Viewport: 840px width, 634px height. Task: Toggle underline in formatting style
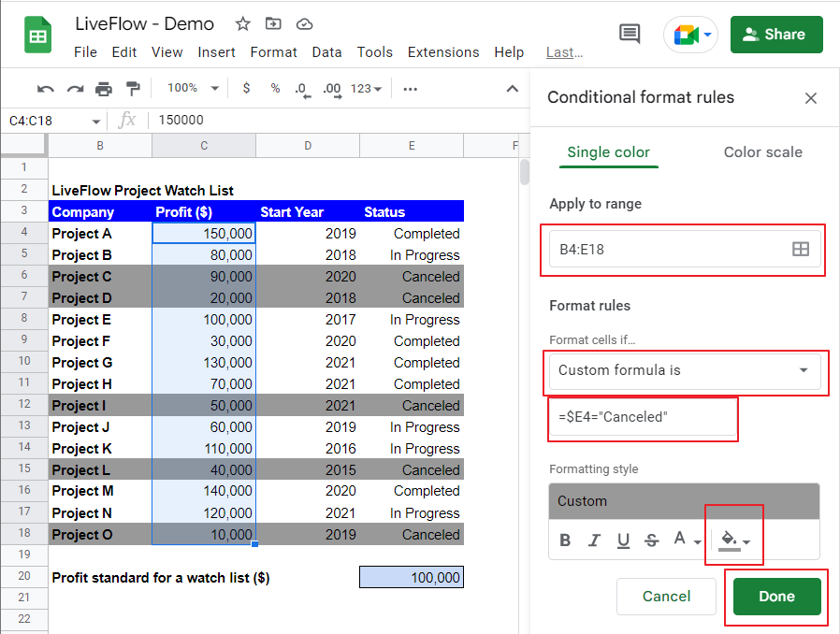tap(623, 540)
